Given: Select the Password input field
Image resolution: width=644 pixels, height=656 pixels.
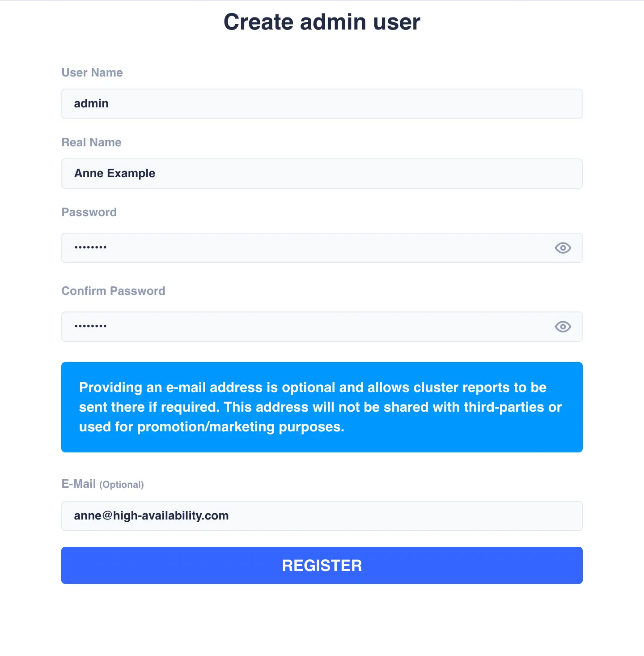Looking at the screenshot, I should [304, 248].
